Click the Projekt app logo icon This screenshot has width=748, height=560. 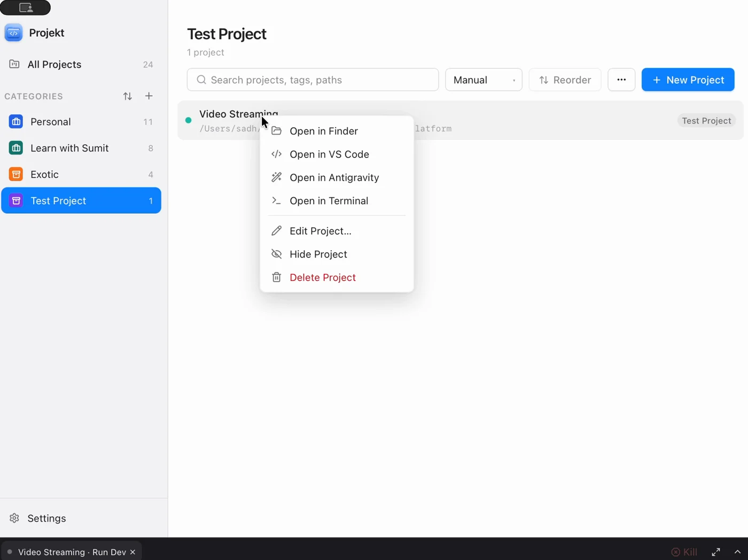pyautogui.click(x=14, y=33)
